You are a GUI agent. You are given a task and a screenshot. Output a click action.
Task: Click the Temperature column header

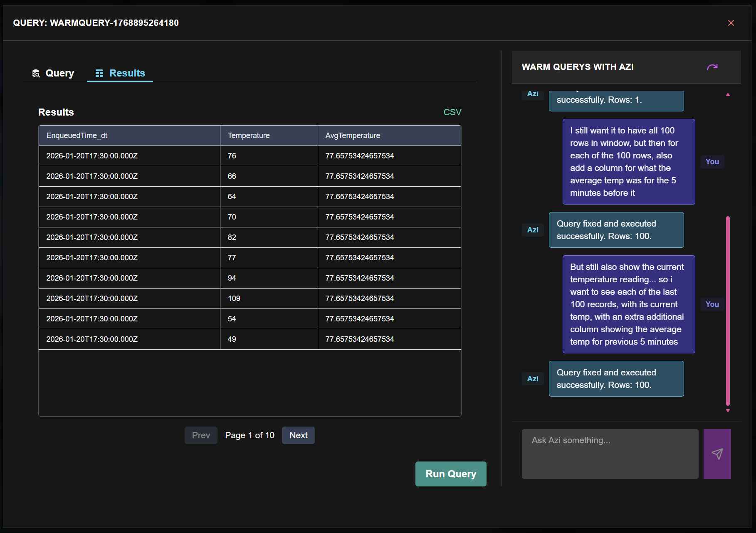click(269, 136)
